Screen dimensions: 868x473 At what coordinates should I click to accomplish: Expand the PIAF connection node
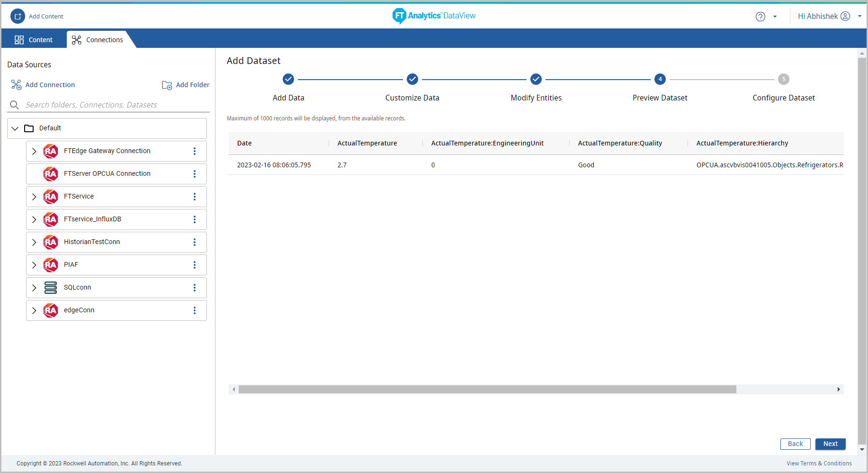point(34,265)
